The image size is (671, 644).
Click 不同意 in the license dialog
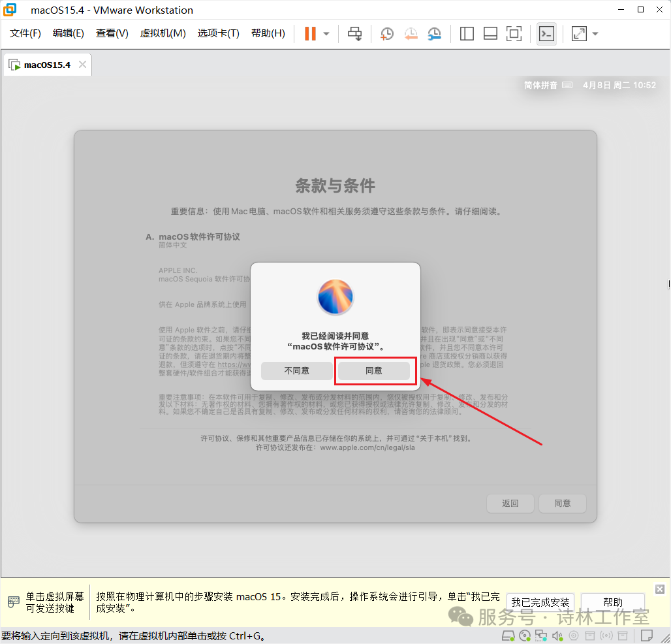tap(297, 371)
